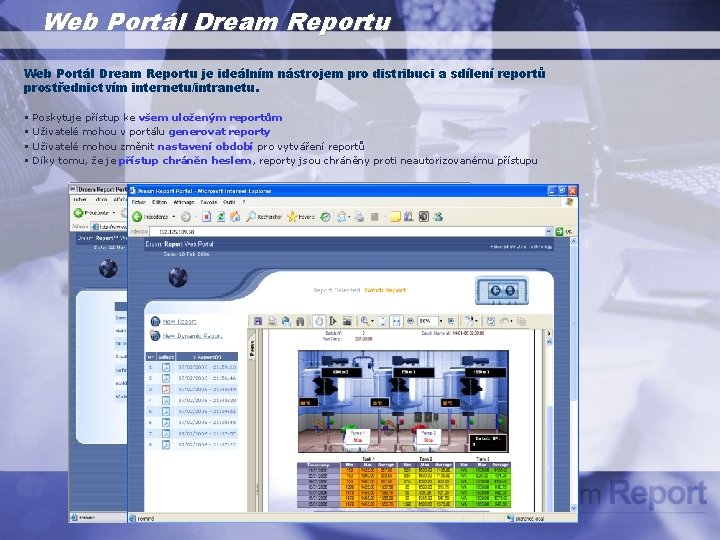
Task: Open the dropdown beside the Zoom In magnifier
Action: [x=372, y=321]
